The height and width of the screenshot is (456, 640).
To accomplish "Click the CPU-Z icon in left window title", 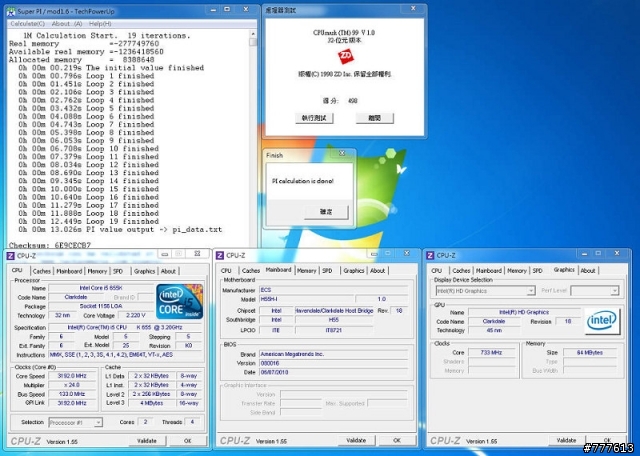I will (x=11, y=256).
